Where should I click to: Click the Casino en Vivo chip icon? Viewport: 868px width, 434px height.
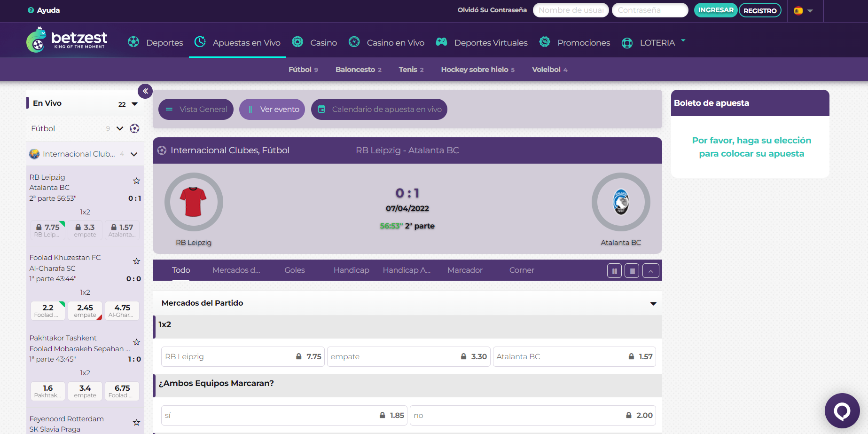(x=354, y=42)
